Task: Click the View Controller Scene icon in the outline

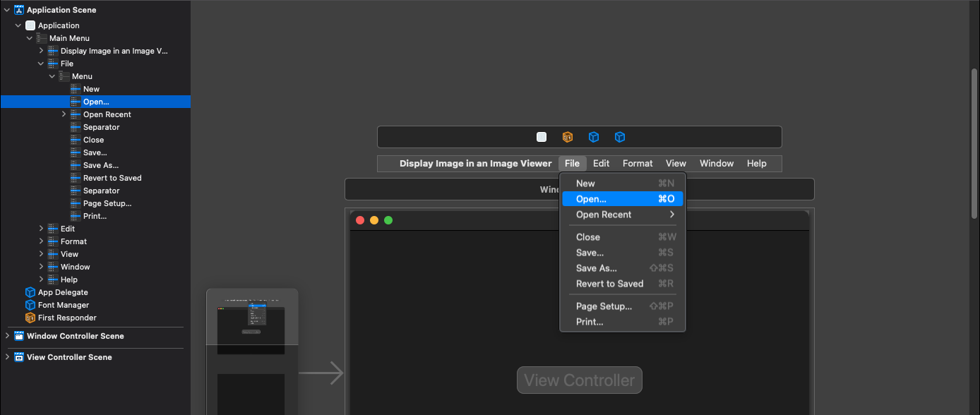Action: coord(19,357)
